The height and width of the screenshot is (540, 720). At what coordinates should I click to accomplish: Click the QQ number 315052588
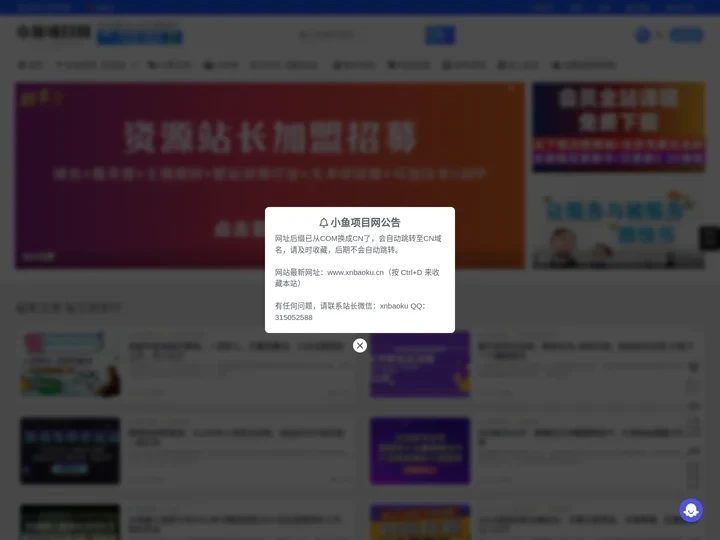293,317
